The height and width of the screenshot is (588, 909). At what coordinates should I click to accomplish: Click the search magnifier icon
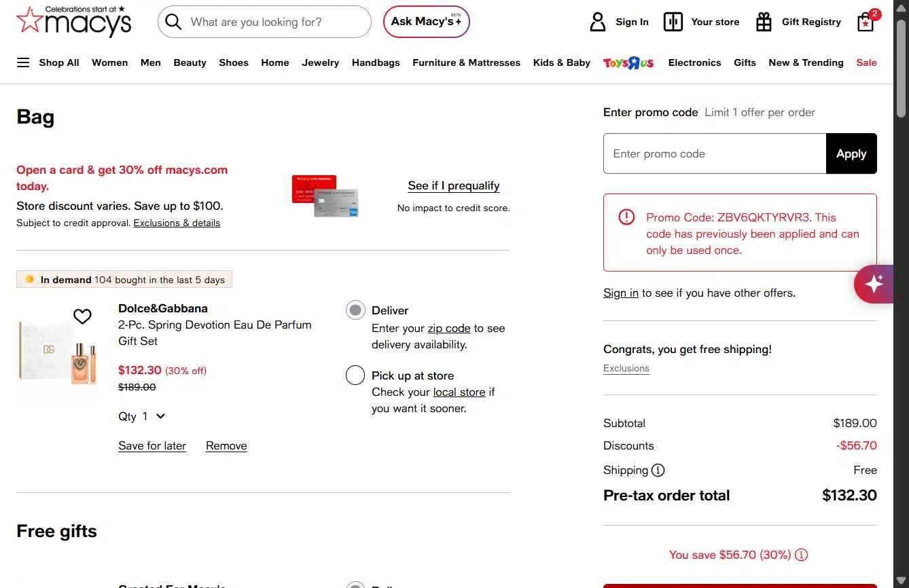click(173, 22)
